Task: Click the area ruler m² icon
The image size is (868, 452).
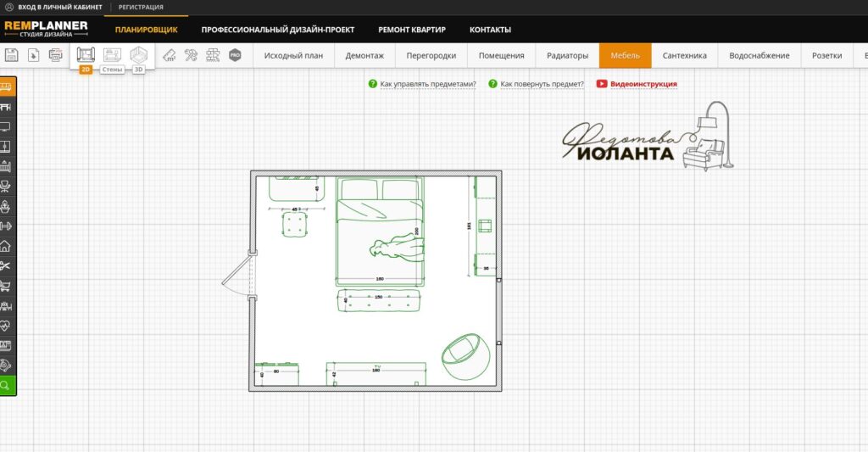Action: coord(170,55)
